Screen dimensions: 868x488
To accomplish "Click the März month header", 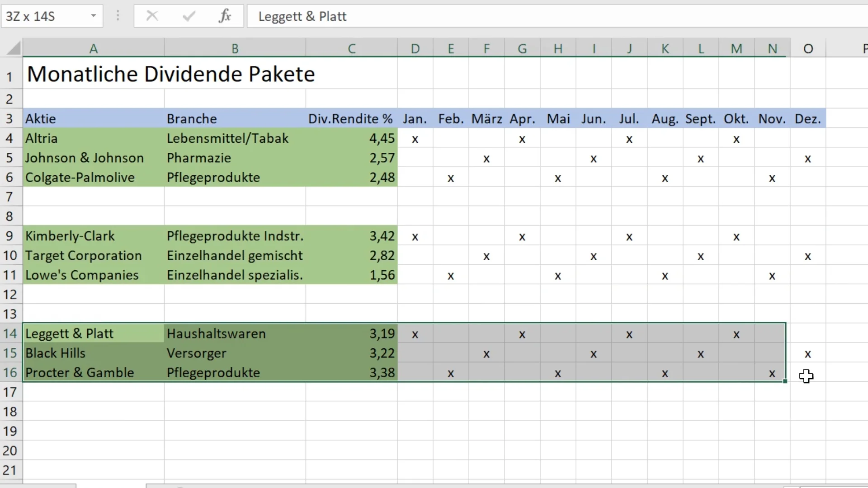I will tap(486, 119).
